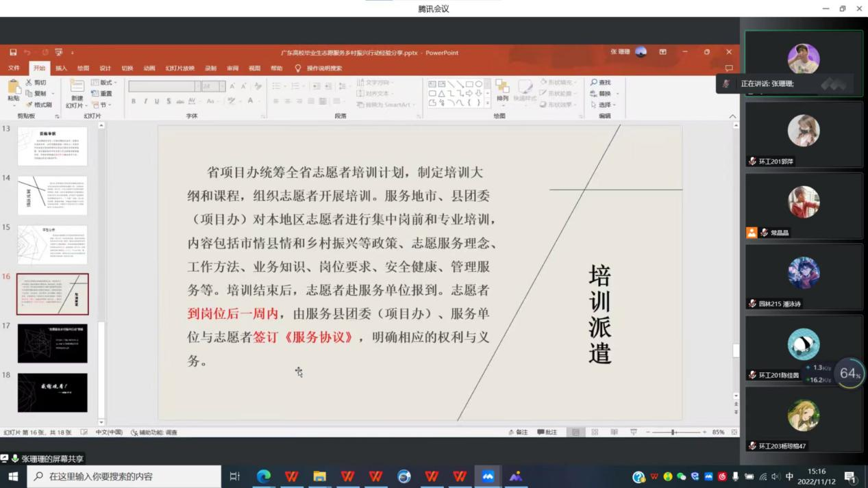
Task: Open the Select (选择) dropdown in editing group
Action: pyautogui.click(x=604, y=105)
